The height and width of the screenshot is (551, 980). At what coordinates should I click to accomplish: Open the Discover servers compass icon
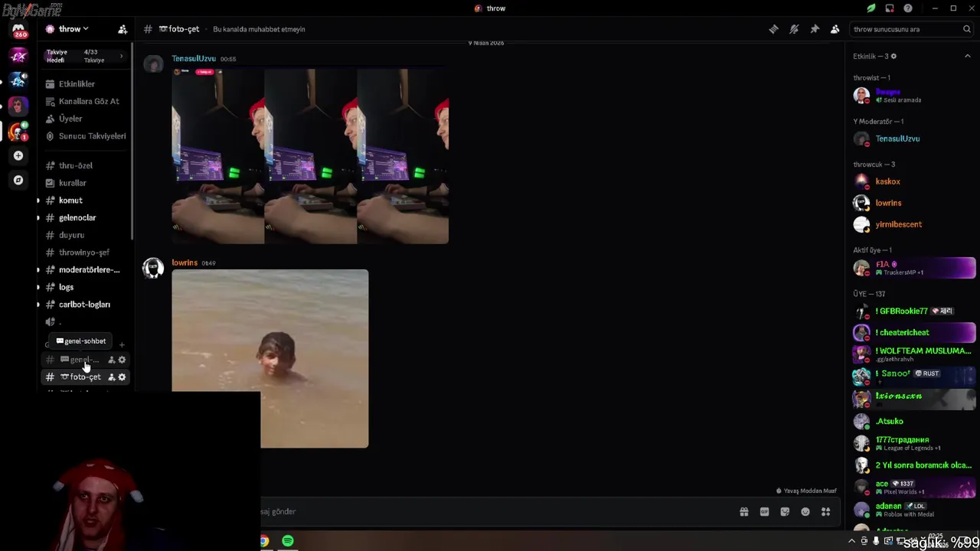(18, 180)
